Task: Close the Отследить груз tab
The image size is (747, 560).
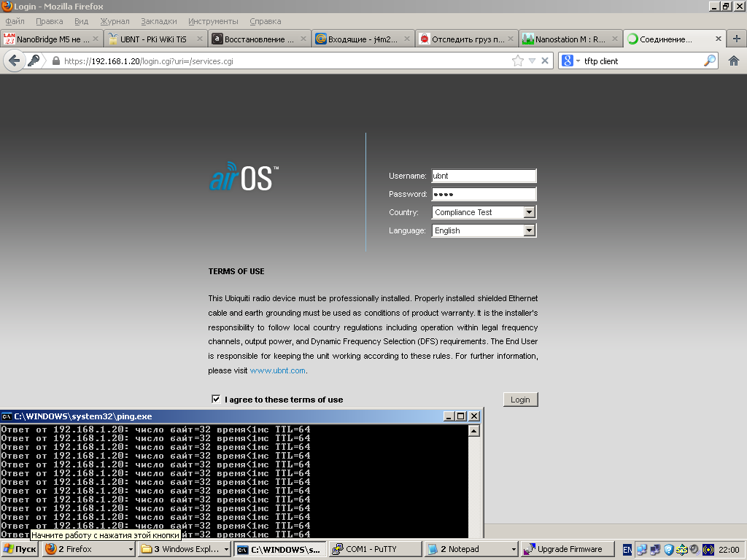Action: pos(511,39)
